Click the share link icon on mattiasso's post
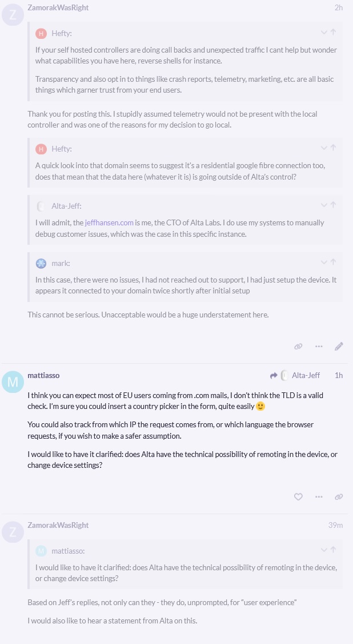This screenshot has width=353, height=644. [339, 497]
